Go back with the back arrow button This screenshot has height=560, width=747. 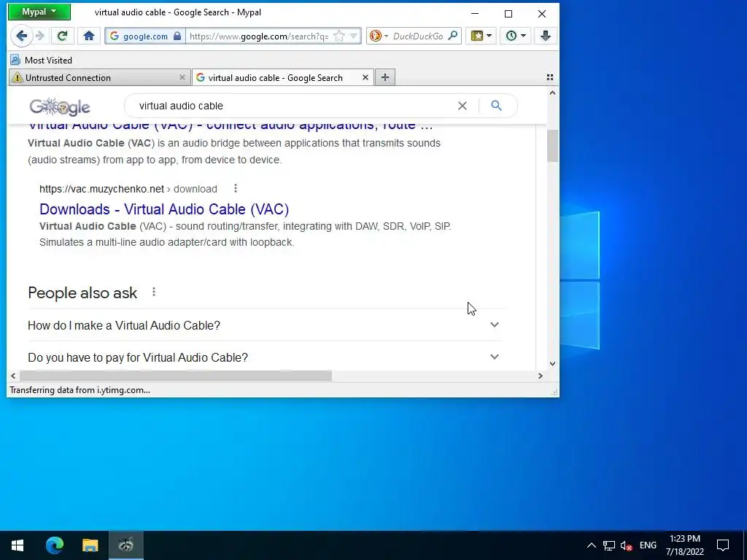[21, 36]
